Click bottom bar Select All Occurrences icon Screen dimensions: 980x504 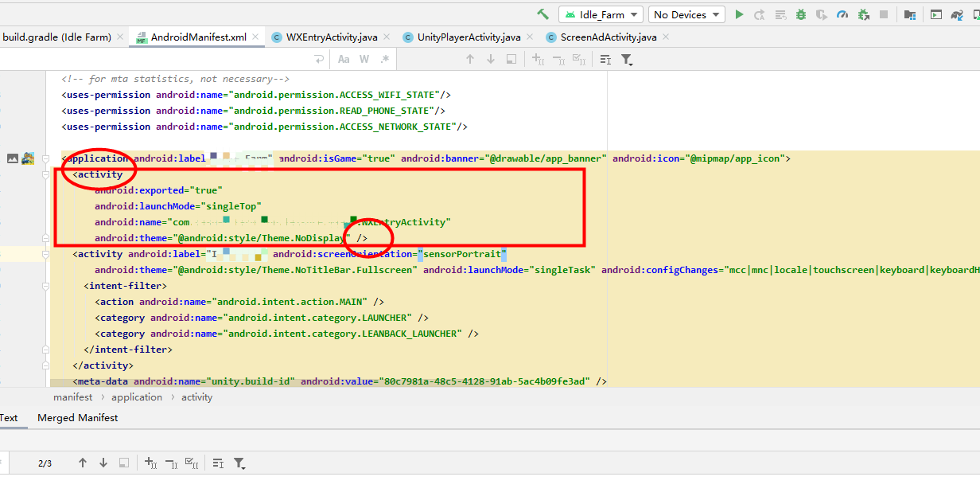[x=192, y=463]
